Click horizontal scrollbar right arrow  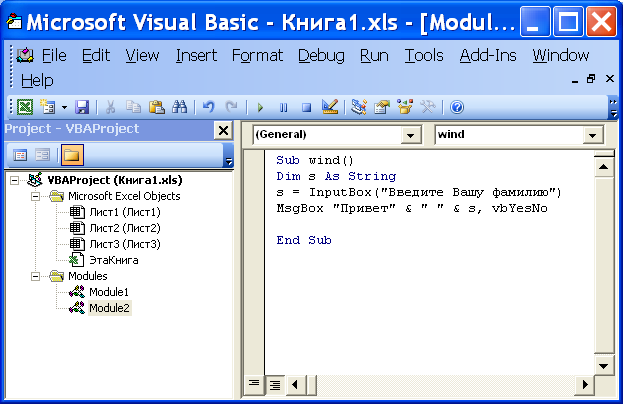coord(585,384)
